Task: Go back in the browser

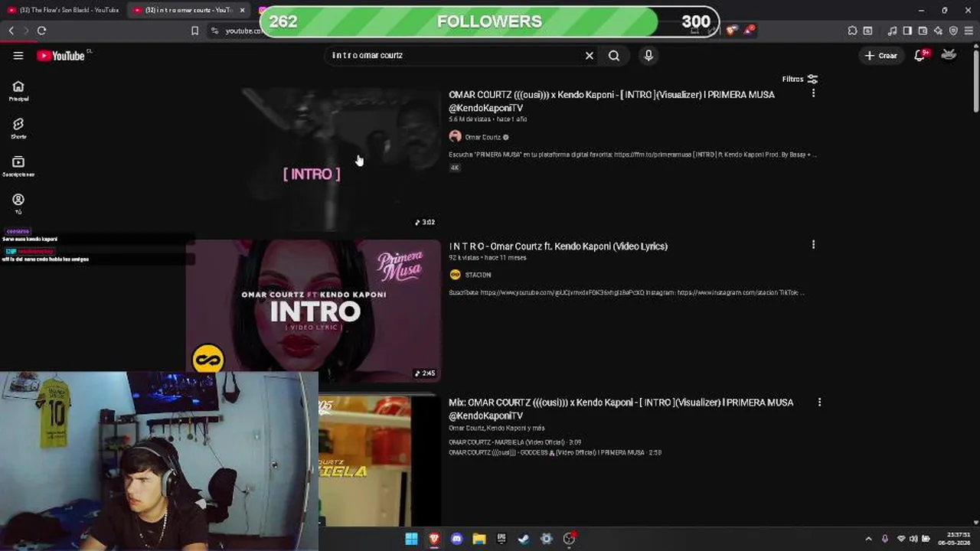Action: (x=11, y=31)
